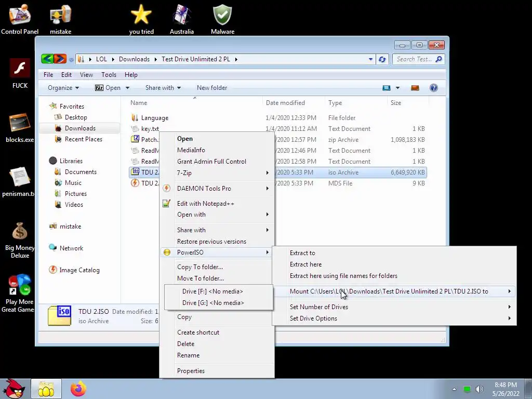The width and height of the screenshot is (532, 399).
Task: Mount ISO to Drive [G:]
Action: pos(219,303)
